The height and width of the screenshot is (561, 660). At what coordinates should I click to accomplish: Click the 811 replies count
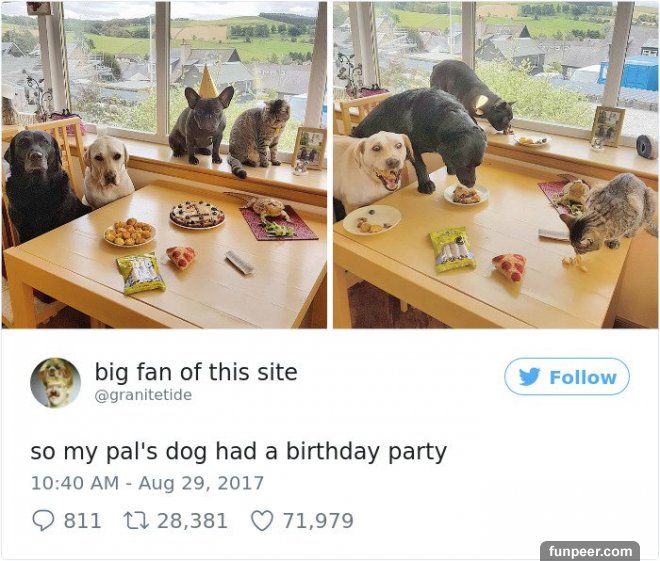pyautogui.click(x=82, y=521)
